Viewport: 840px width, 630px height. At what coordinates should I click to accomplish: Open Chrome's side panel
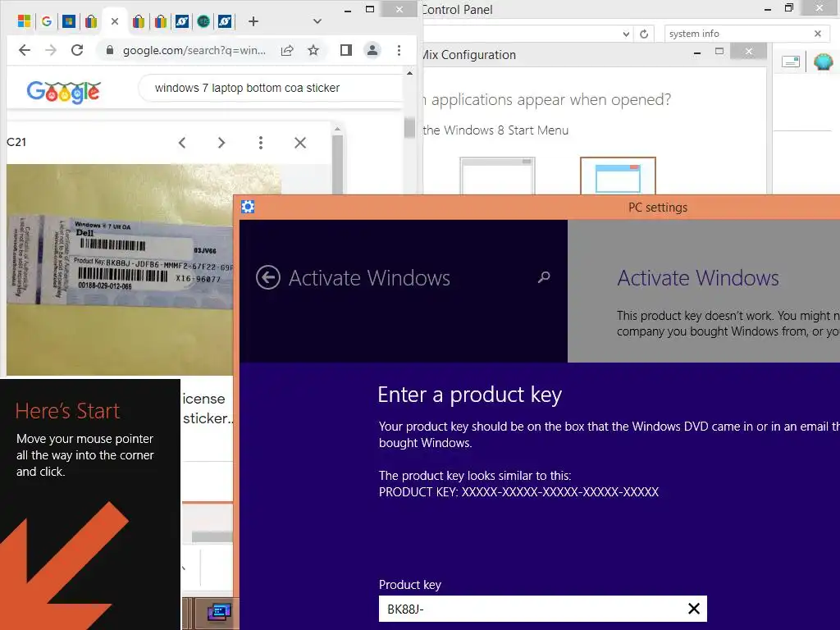[x=346, y=50]
